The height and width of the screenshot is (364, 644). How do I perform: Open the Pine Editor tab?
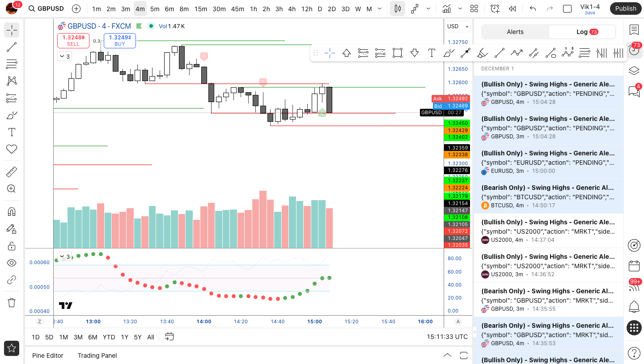click(48, 355)
